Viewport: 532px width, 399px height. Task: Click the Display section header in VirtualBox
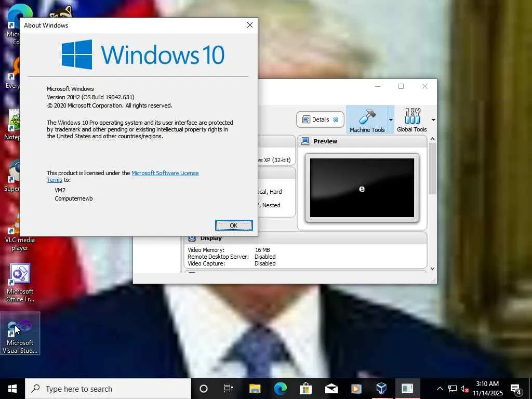[305, 238]
